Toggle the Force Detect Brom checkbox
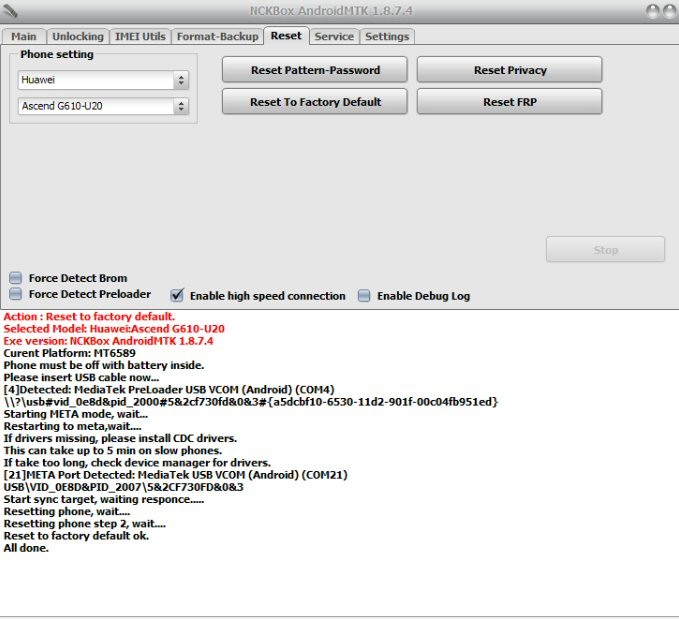 point(15,278)
